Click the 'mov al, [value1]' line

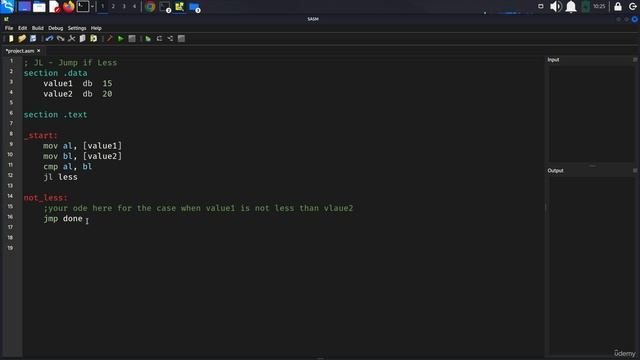coord(82,146)
